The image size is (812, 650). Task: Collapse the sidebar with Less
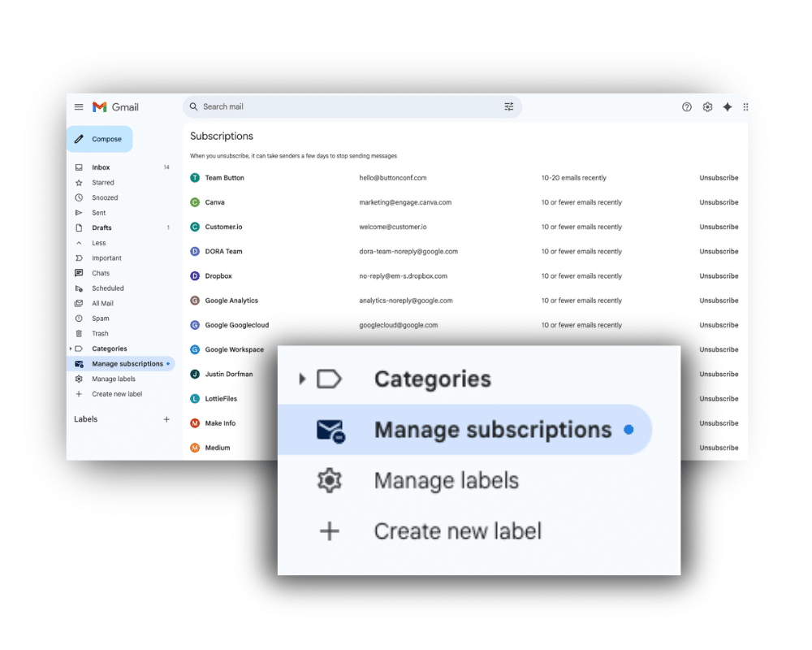pyautogui.click(x=98, y=243)
